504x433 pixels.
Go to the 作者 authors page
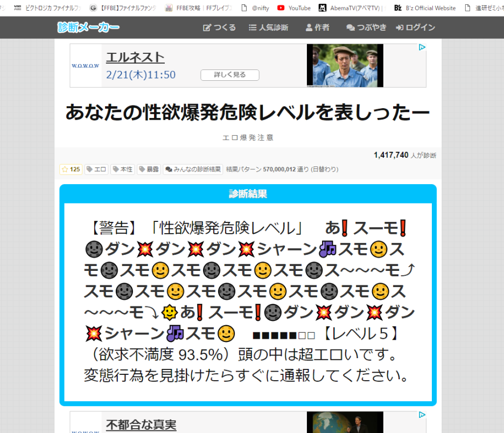point(317,27)
